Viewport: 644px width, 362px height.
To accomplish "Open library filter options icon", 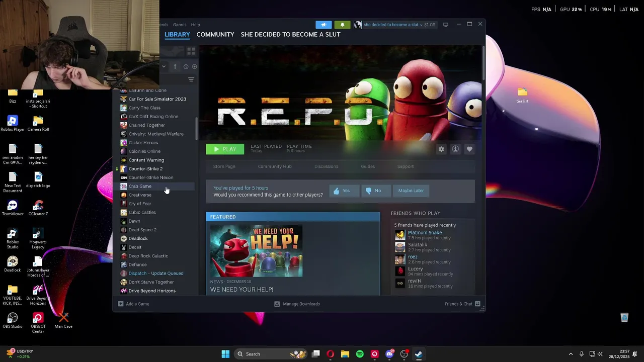I will pos(191,79).
